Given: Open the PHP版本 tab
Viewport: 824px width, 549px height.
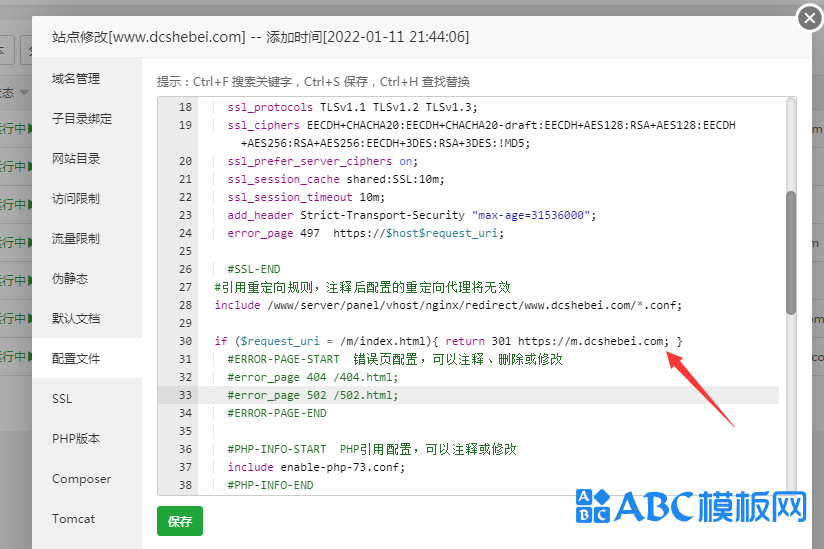Looking at the screenshot, I should pyautogui.click(x=76, y=439).
